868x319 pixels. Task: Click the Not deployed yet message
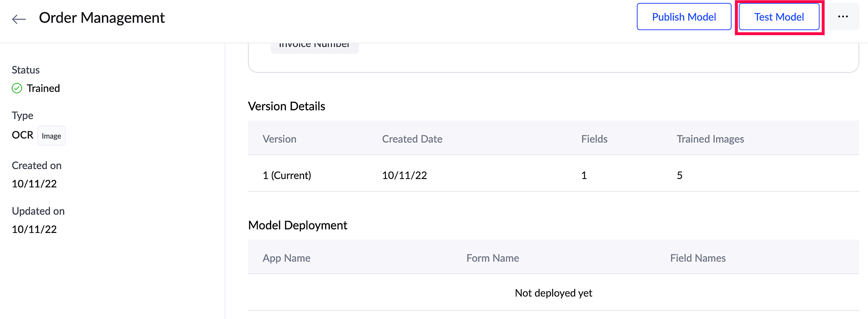tap(553, 293)
